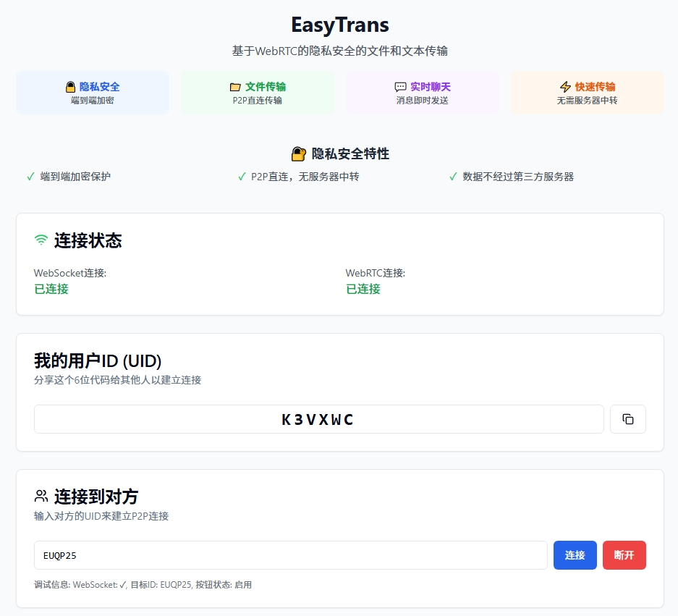Click the WebRTC连接 label
The height and width of the screenshot is (616, 678).
tap(376, 273)
